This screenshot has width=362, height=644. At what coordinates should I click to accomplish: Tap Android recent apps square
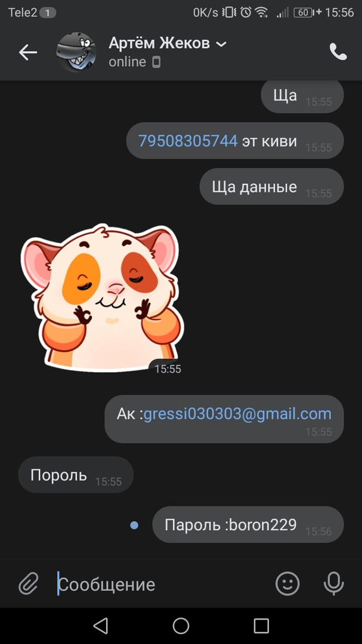pyautogui.click(x=261, y=626)
